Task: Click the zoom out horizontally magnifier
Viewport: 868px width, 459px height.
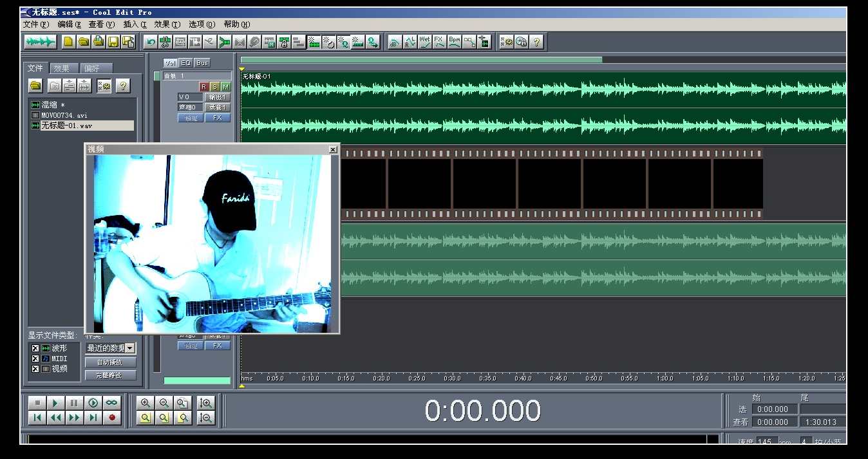Action: 164,403
